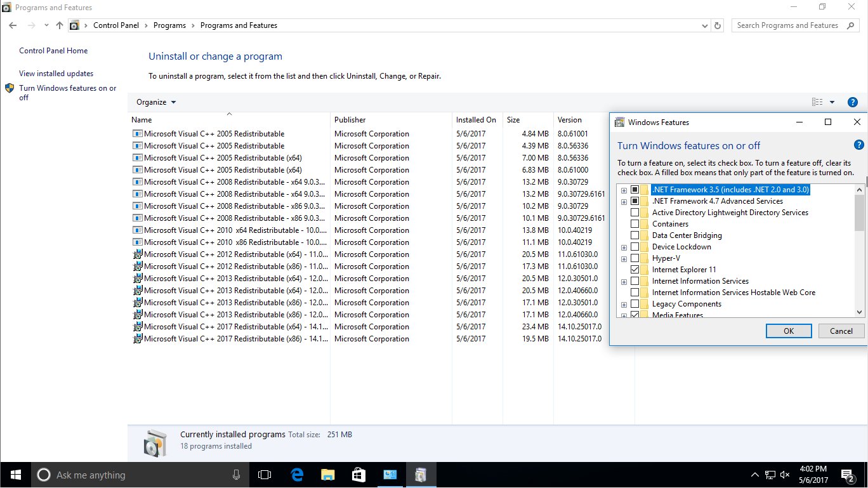This screenshot has width=868, height=488.
Task: Expand the Legacy Components tree node
Action: pos(624,305)
